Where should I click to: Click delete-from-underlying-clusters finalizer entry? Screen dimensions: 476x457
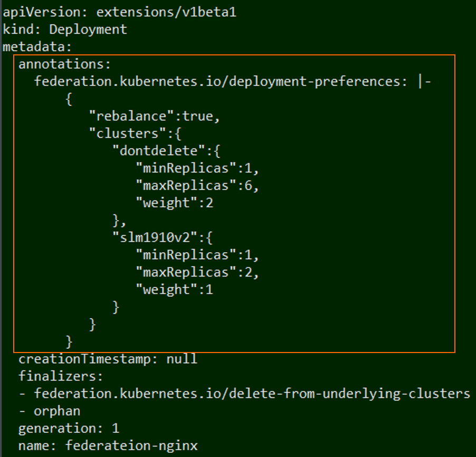tap(252, 394)
